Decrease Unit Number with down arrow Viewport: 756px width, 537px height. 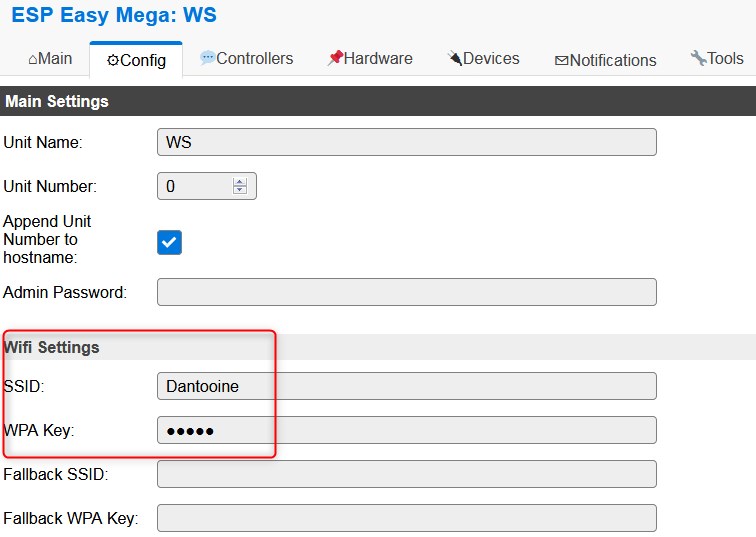239,190
